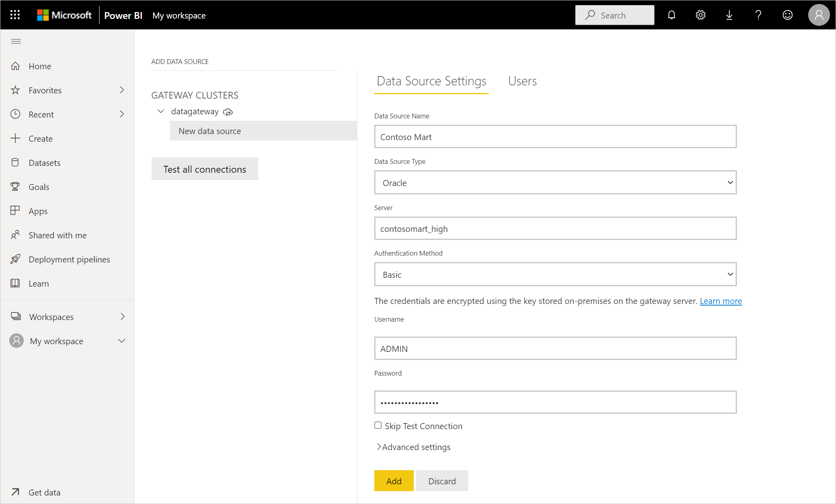Screen dimensions: 836x504
Task: Toggle the Skip Test Connection checkbox
Action: (x=378, y=425)
